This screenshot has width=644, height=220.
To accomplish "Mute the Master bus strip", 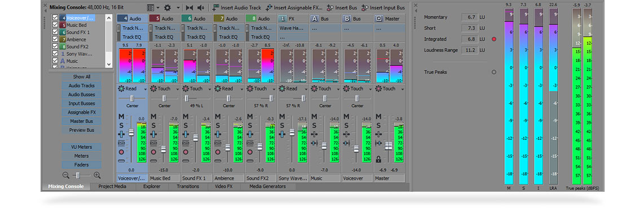I will pyautogui.click(x=378, y=117).
